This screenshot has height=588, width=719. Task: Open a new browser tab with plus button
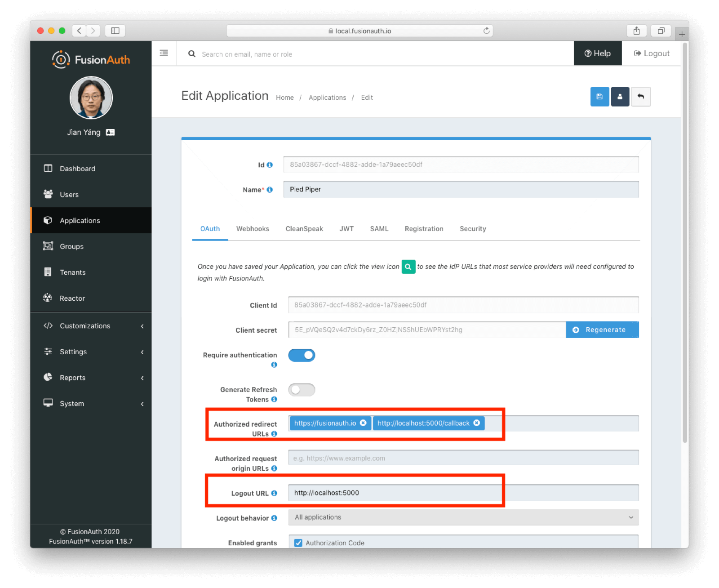tap(682, 34)
